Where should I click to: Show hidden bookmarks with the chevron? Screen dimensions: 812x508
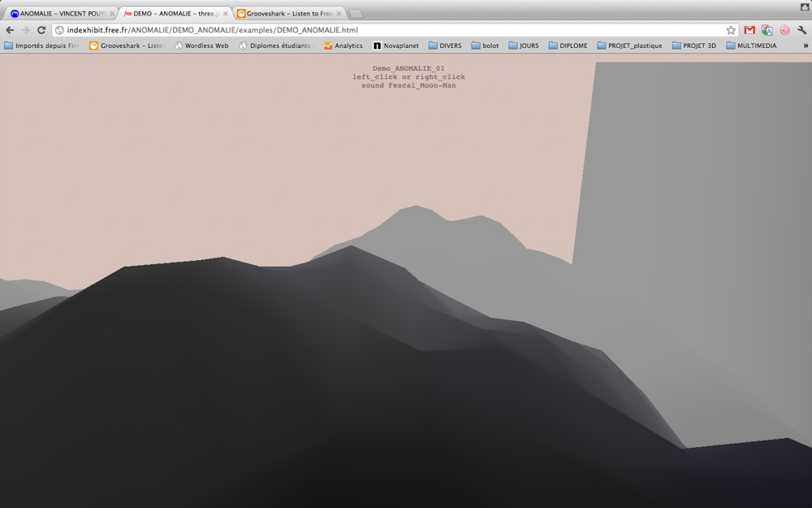point(805,46)
